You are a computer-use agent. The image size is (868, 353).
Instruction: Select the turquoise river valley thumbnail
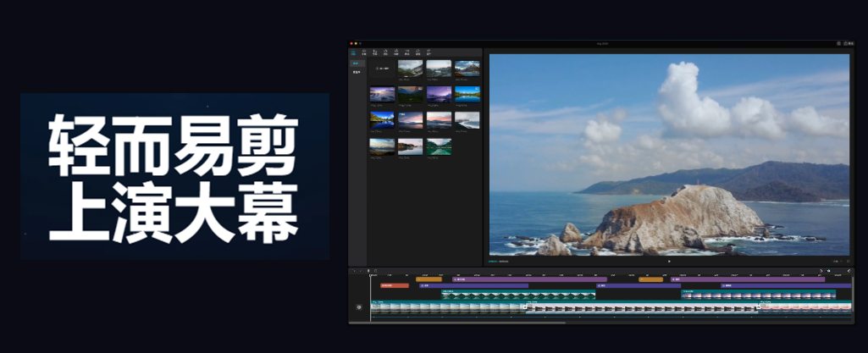[439, 146]
